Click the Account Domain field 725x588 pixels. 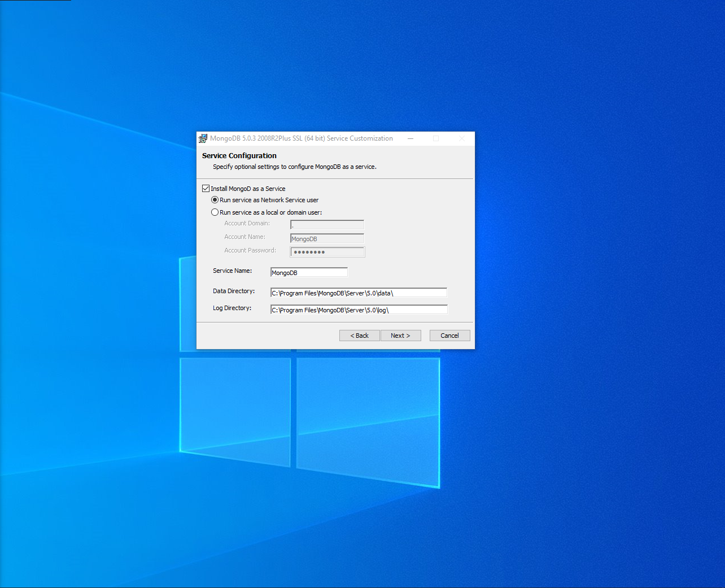pos(327,225)
